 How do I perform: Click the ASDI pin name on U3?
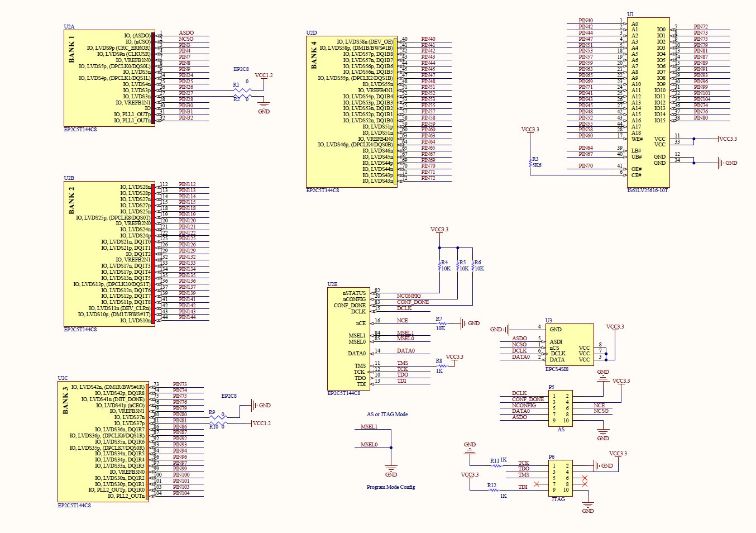click(556, 342)
